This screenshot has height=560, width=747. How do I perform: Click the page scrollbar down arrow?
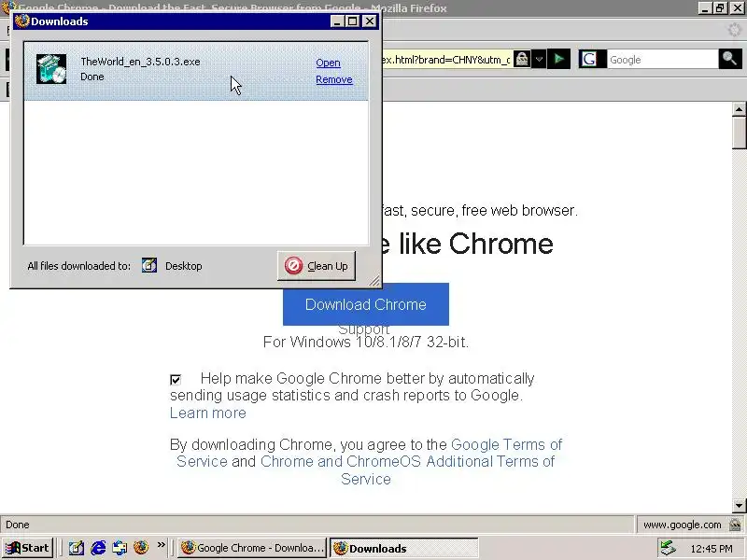pyautogui.click(x=739, y=505)
